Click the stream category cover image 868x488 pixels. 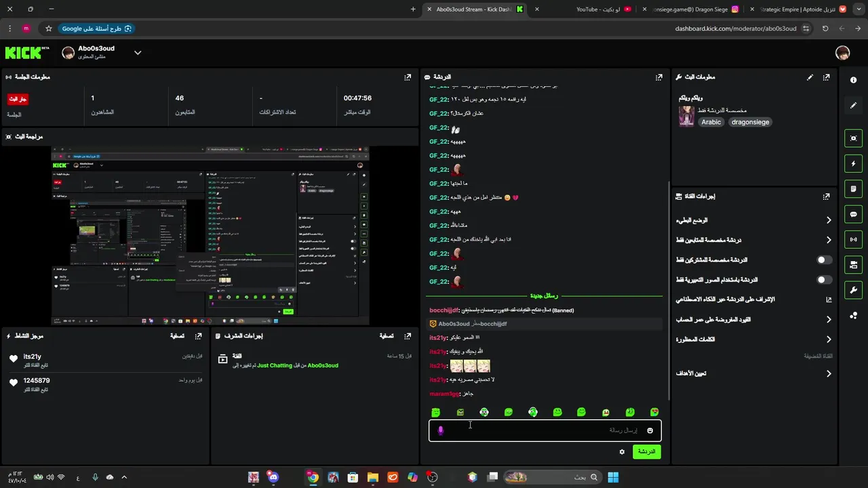click(686, 116)
